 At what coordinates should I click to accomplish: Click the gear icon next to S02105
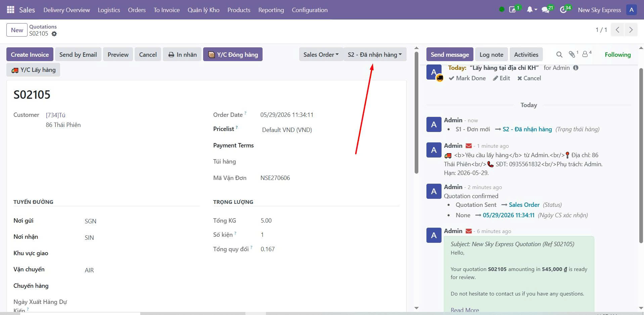coord(54,34)
